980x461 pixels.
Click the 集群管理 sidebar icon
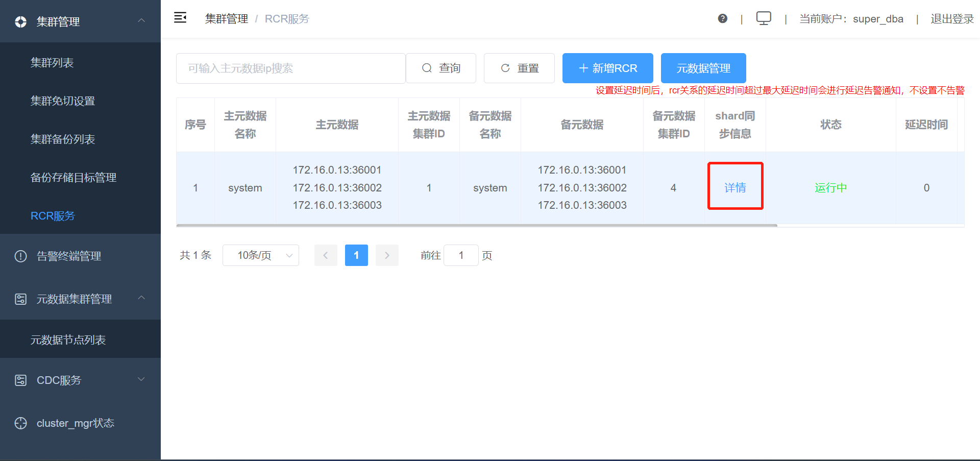(20, 22)
